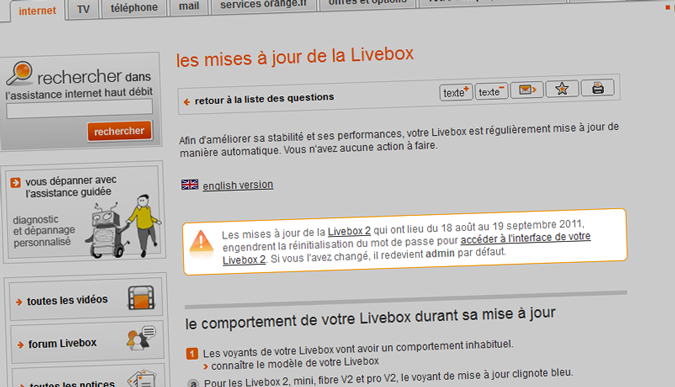Print the page with printer icon
This screenshot has width=675, height=387.
point(598,88)
